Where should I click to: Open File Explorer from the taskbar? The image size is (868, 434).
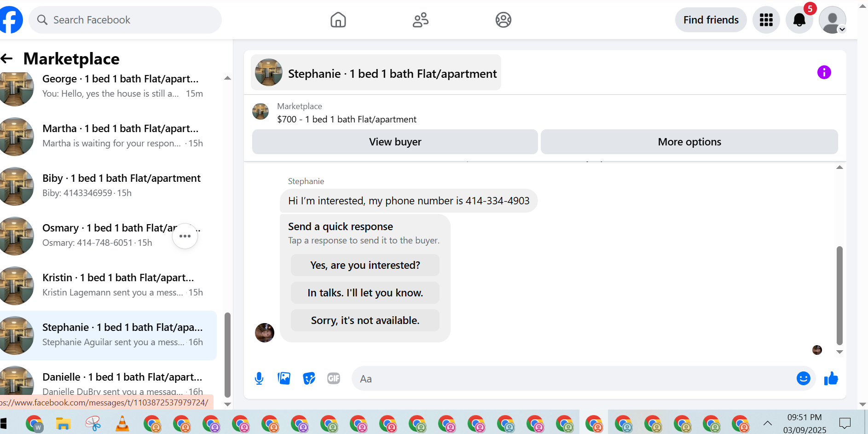[63, 423]
